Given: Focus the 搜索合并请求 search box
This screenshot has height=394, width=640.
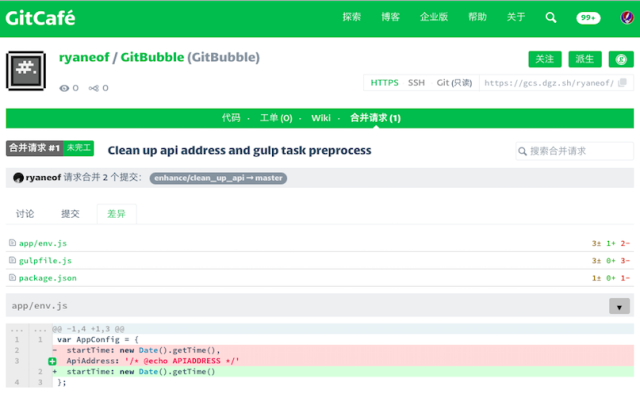Looking at the screenshot, I should tap(575, 151).
